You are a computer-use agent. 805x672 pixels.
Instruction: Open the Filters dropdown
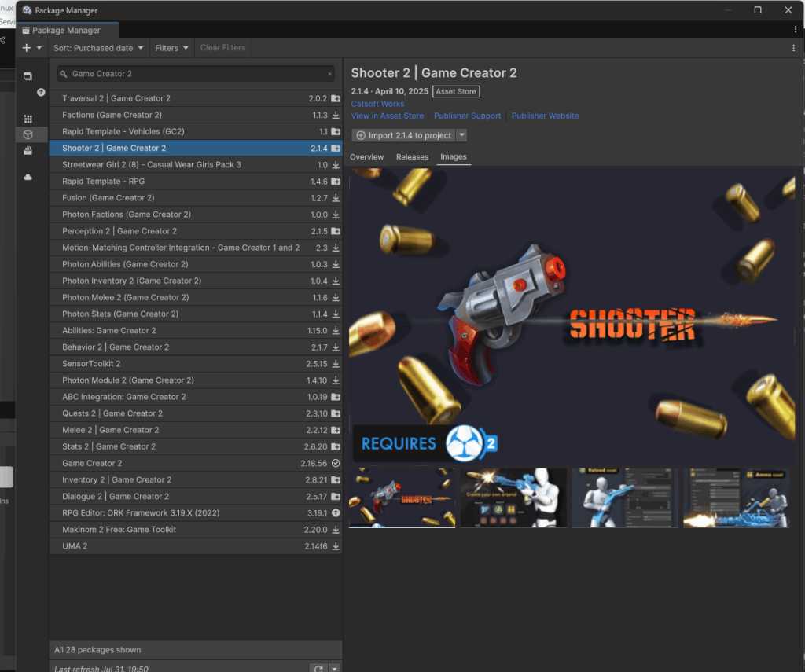click(x=171, y=48)
